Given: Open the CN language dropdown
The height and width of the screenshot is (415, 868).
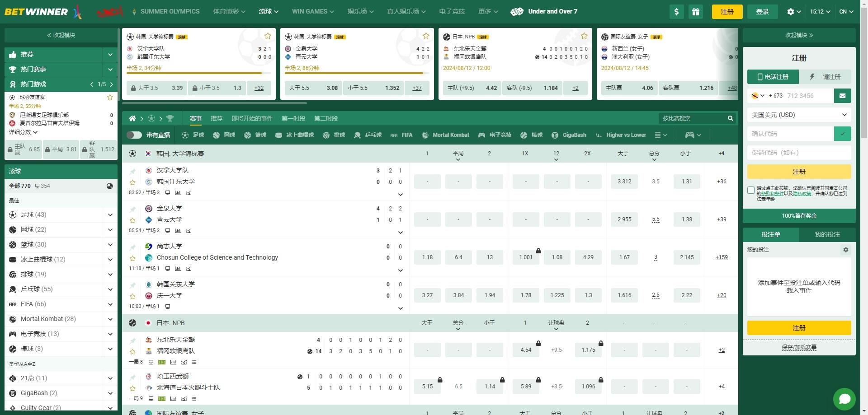Looking at the screenshot, I should point(846,12).
